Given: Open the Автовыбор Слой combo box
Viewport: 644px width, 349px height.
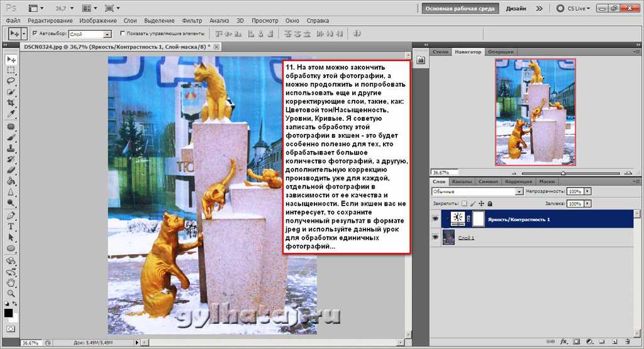Looking at the screenshot, I should pyautogui.click(x=107, y=34).
